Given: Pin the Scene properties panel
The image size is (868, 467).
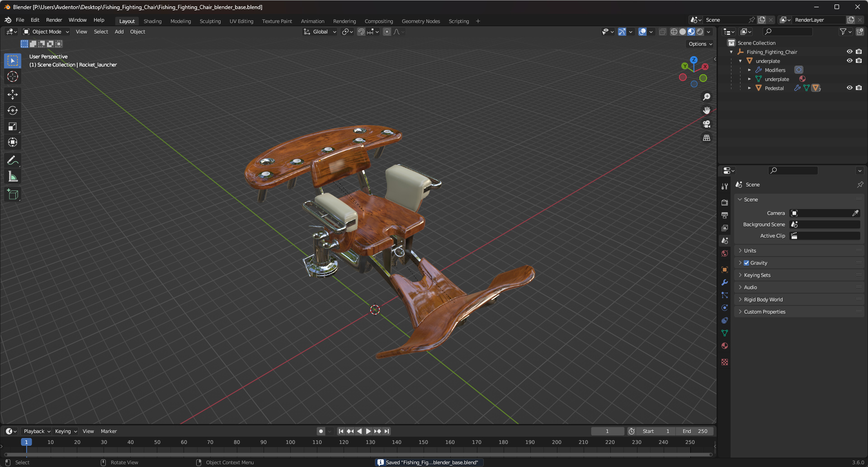Looking at the screenshot, I should coord(860,185).
